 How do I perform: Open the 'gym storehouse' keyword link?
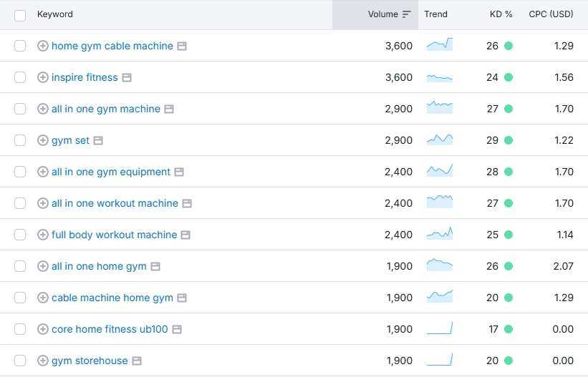90,361
